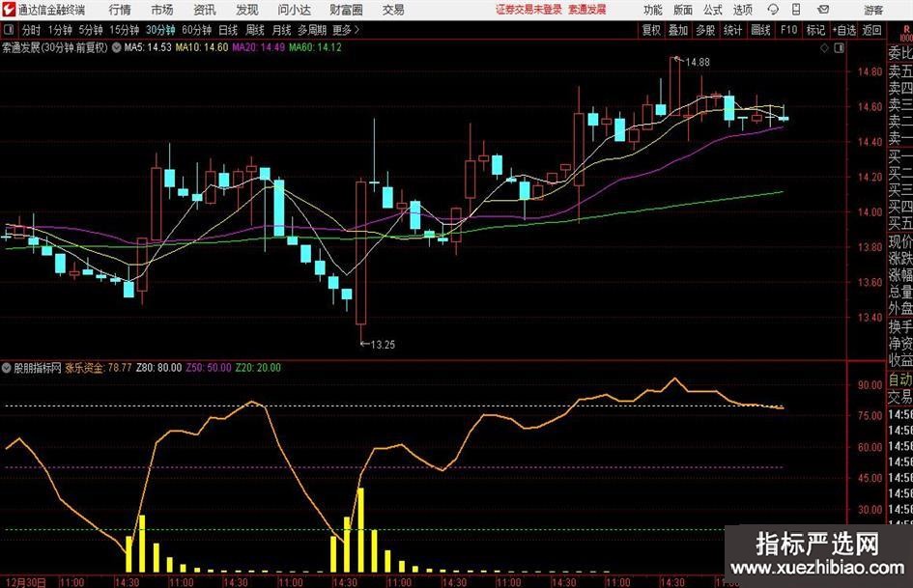Open the mail envelope icon
The image size is (913, 588).
pos(823,10)
